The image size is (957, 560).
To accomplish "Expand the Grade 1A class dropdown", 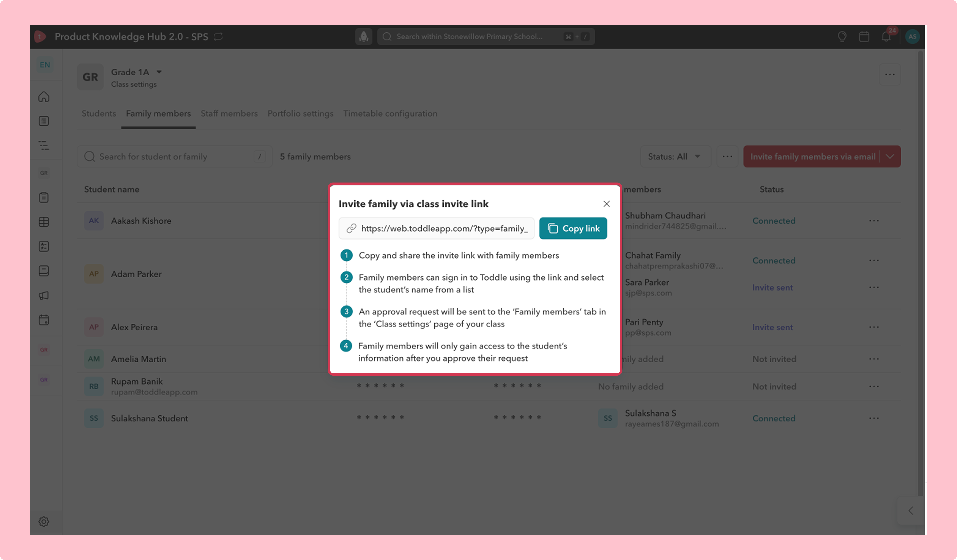I will coord(159,72).
